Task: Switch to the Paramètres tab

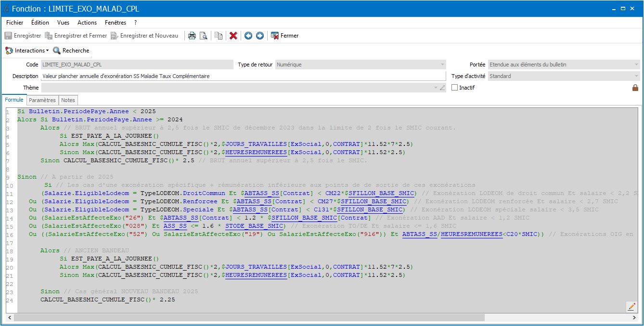Action: coord(42,100)
